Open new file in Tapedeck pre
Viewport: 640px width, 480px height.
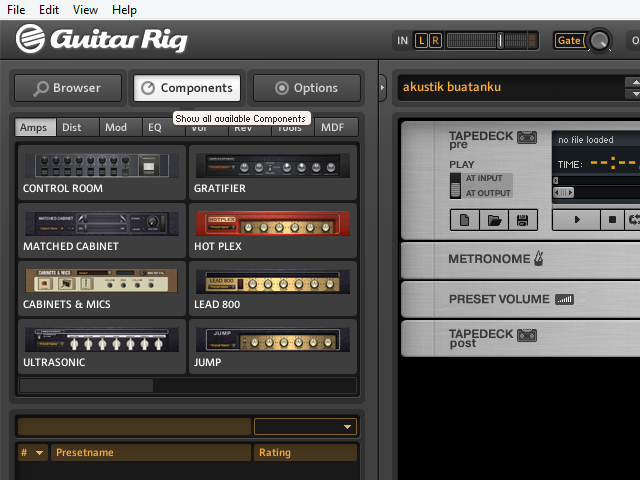tap(464, 220)
